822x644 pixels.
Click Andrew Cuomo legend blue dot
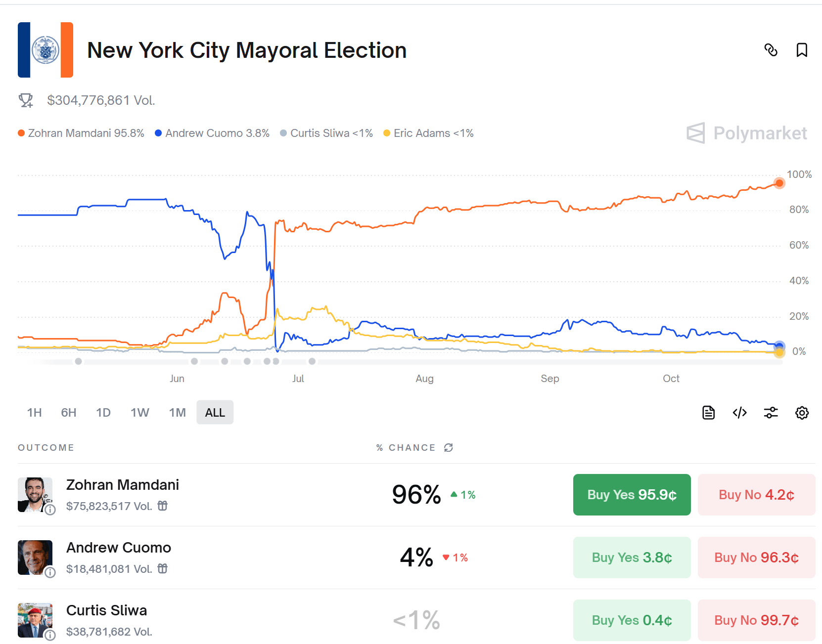tap(158, 133)
